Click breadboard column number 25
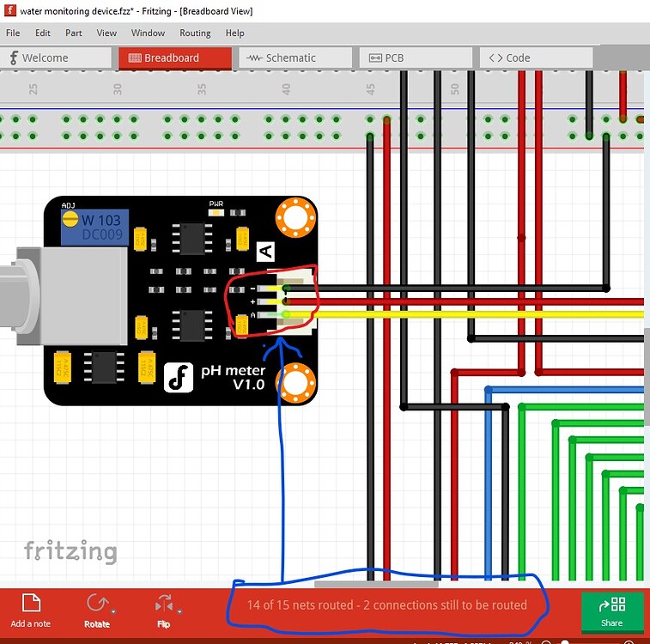Image resolution: width=650 pixels, height=644 pixels. (x=33, y=88)
